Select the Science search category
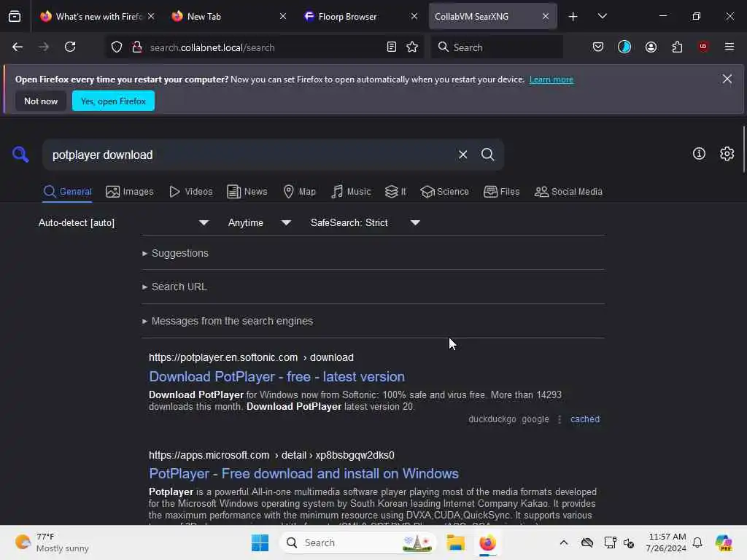 444,192
